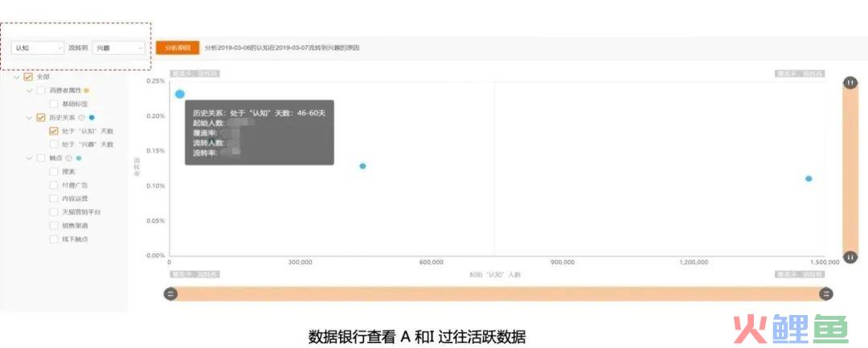Collapse the 消费者属性 group chevron
The image size is (868, 348).
tap(30, 90)
